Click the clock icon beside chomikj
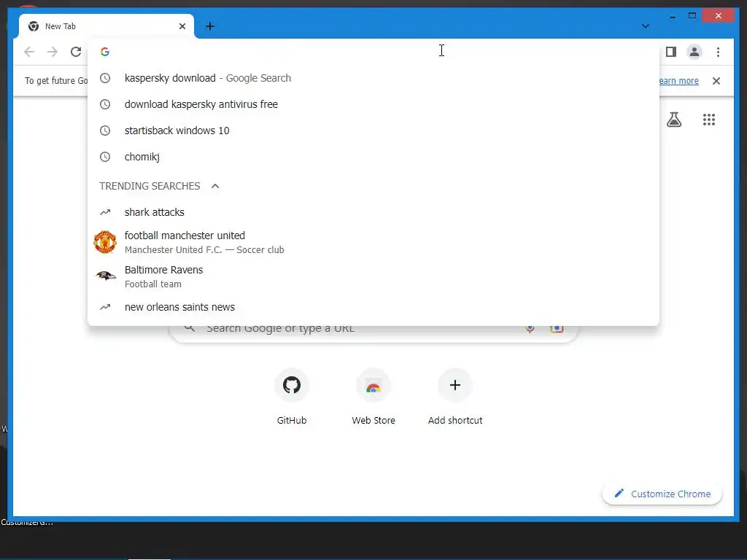The width and height of the screenshot is (747, 560). (x=105, y=157)
